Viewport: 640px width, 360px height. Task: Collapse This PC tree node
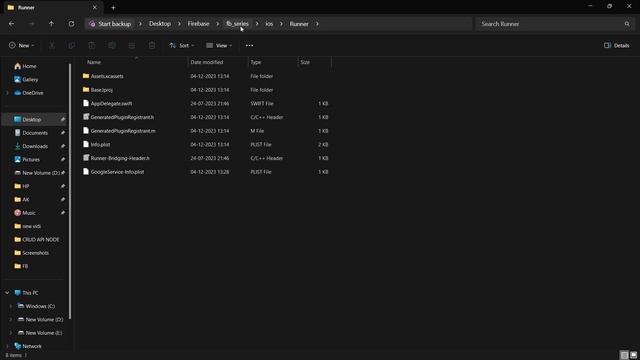(x=7, y=293)
